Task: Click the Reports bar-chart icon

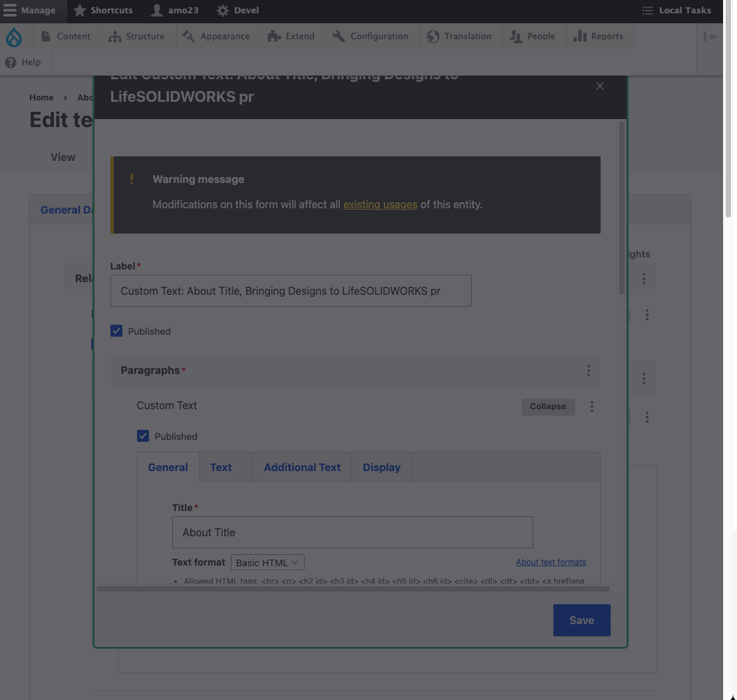Action: [580, 36]
